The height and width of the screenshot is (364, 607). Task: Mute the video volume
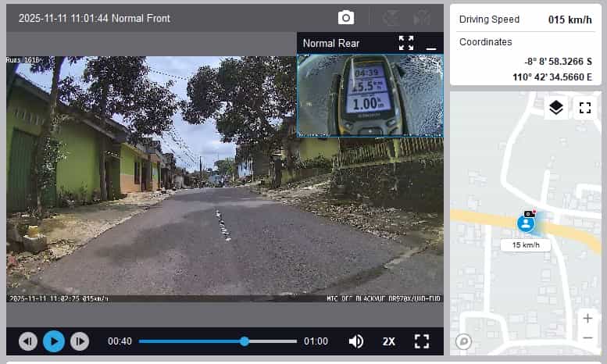(x=355, y=341)
